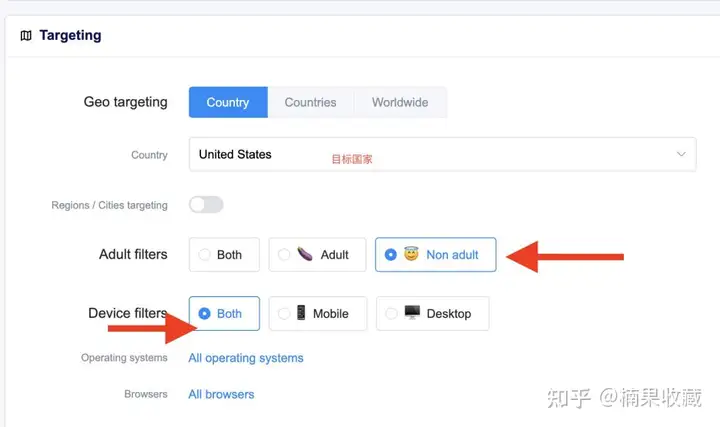
Task: Click the Geo targeting label
Action: click(x=125, y=102)
